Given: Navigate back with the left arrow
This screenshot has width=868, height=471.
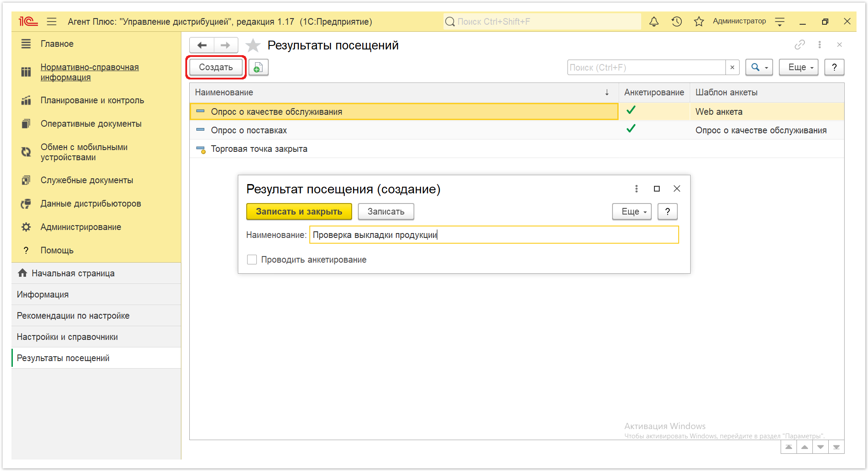Looking at the screenshot, I should (202, 45).
